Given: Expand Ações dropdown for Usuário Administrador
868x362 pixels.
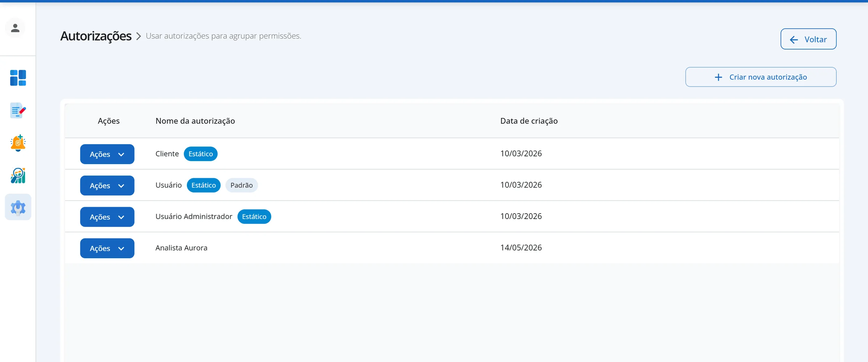Looking at the screenshot, I should pos(107,217).
